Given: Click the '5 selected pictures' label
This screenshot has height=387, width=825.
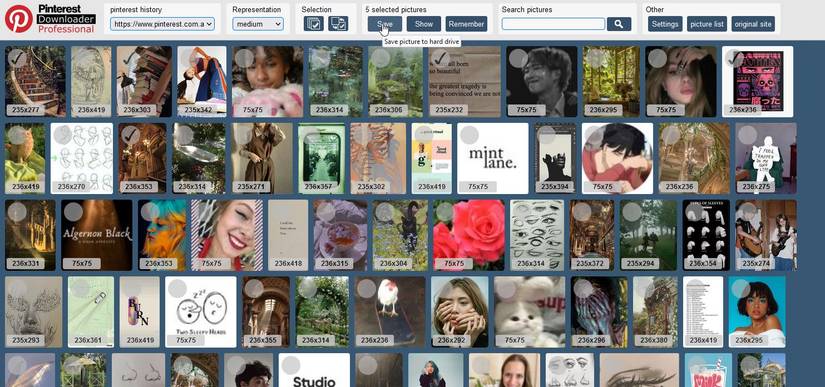Looking at the screenshot, I should [x=396, y=9].
